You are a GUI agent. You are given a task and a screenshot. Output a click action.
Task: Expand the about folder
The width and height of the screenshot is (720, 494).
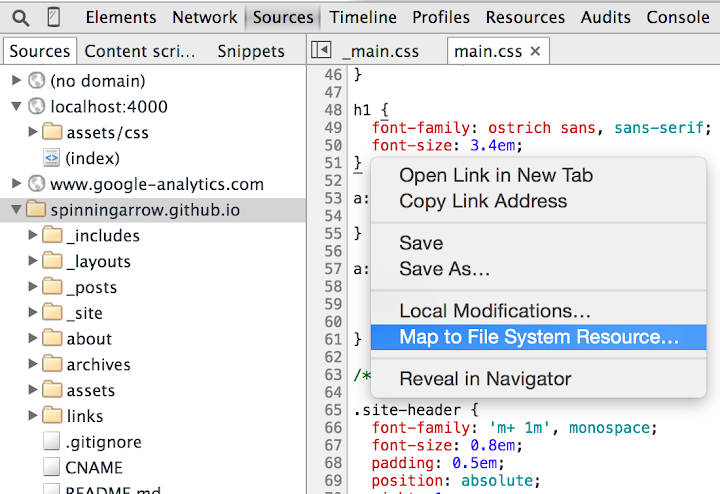tap(33, 338)
